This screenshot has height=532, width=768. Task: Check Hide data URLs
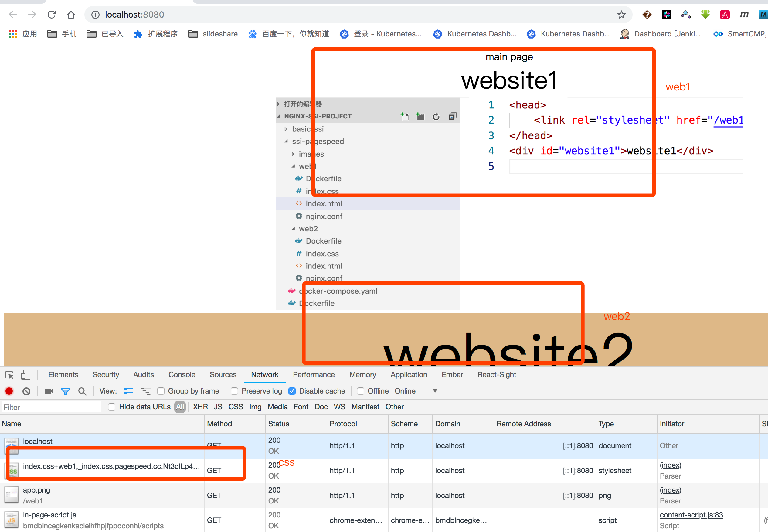coord(112,407)
